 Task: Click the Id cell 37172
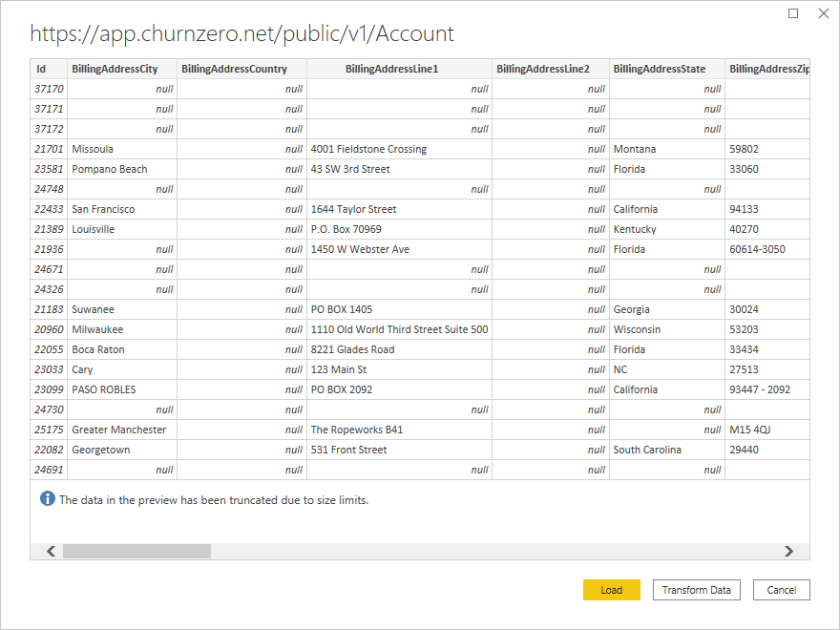point(49,129)
